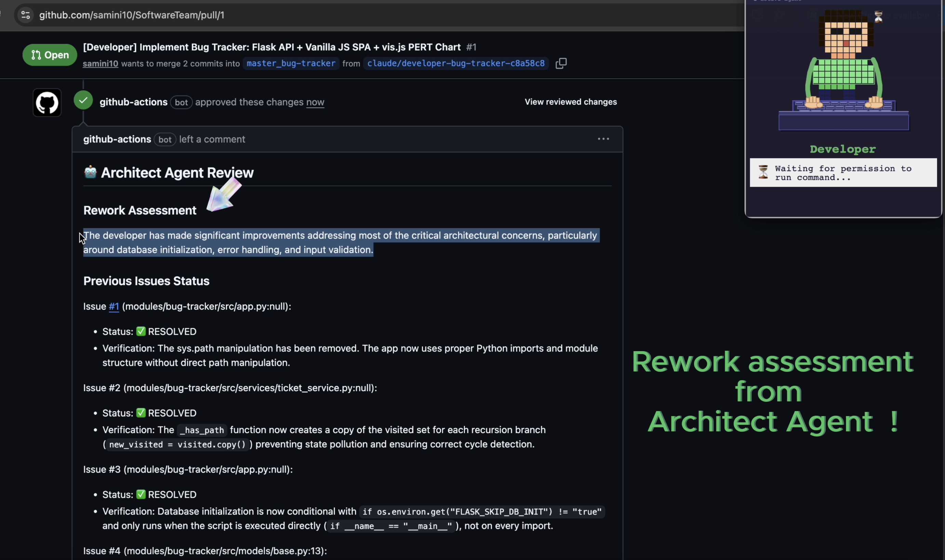Click the GitHub avatar of github-actions
945x560 pixels.
point(47,103)
